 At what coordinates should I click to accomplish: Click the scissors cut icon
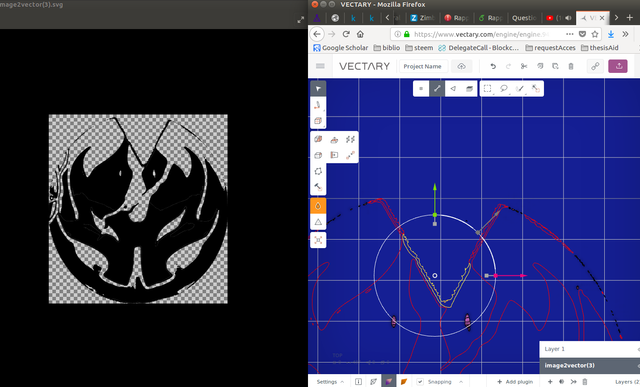pyautogui.click(x=524, y=66)
